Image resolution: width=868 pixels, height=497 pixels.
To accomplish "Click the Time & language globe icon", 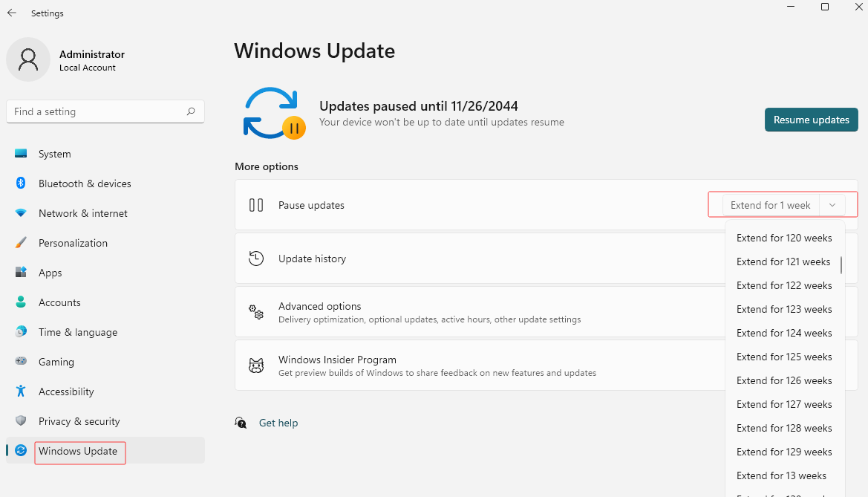I will (21, 331).
